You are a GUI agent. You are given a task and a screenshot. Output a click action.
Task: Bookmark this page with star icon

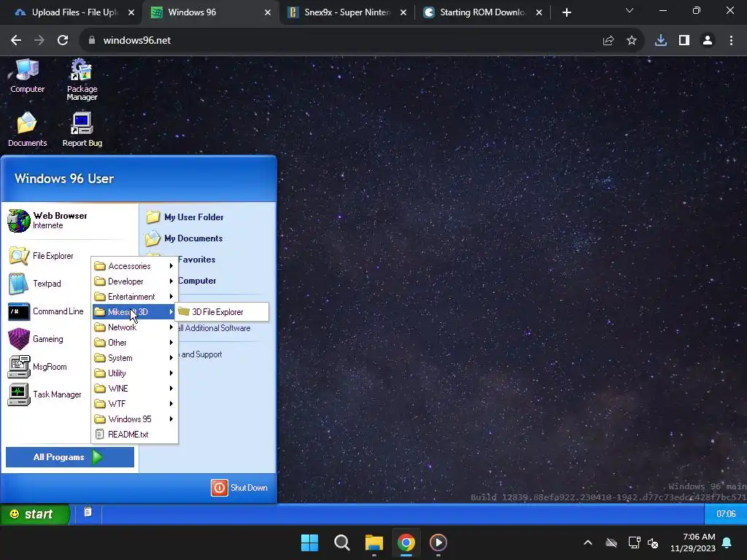[632, 41]
